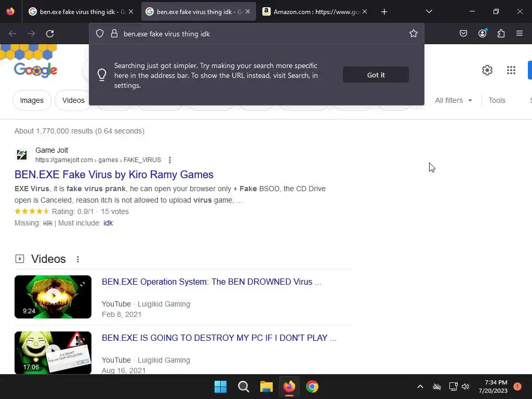This screenshot has height=399, width=532.
Task: Open Google Chrome from the taskbar
Action: tap(312, 387)
